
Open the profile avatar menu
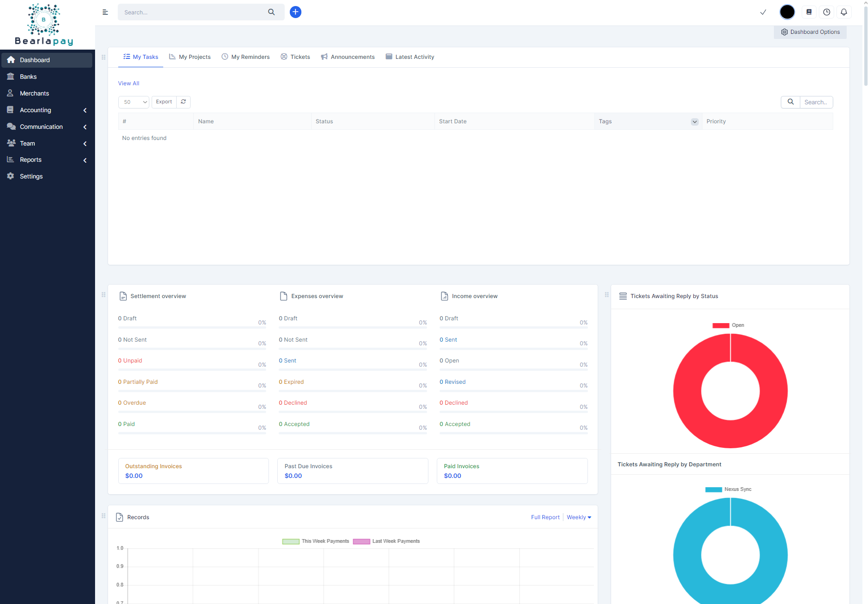click(787, 12)
